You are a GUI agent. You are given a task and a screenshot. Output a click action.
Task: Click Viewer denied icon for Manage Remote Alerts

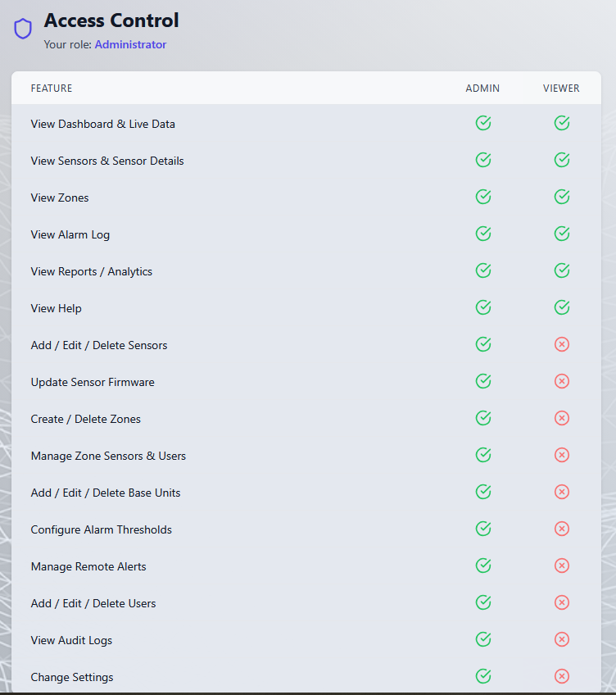click(561, 566)
